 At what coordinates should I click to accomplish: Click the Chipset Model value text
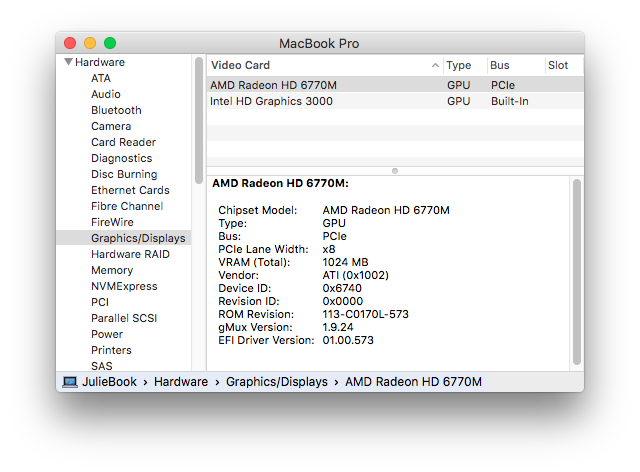click(x=386, y=210)
